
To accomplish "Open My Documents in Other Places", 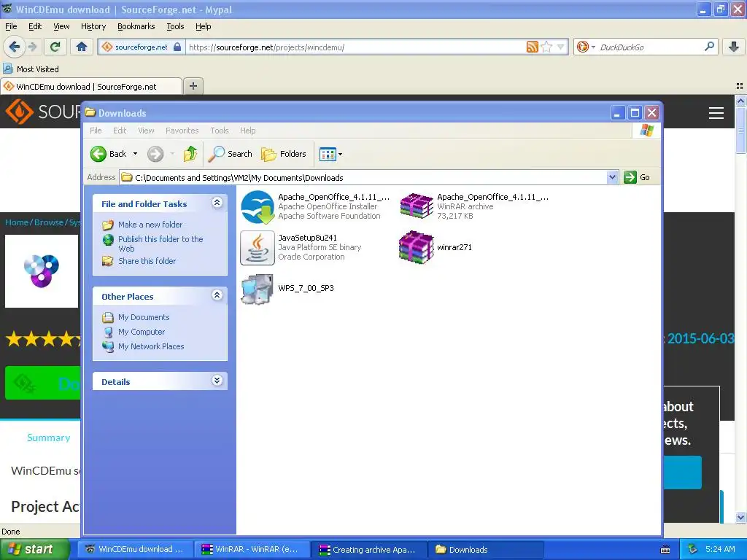I will click(144, 317).
